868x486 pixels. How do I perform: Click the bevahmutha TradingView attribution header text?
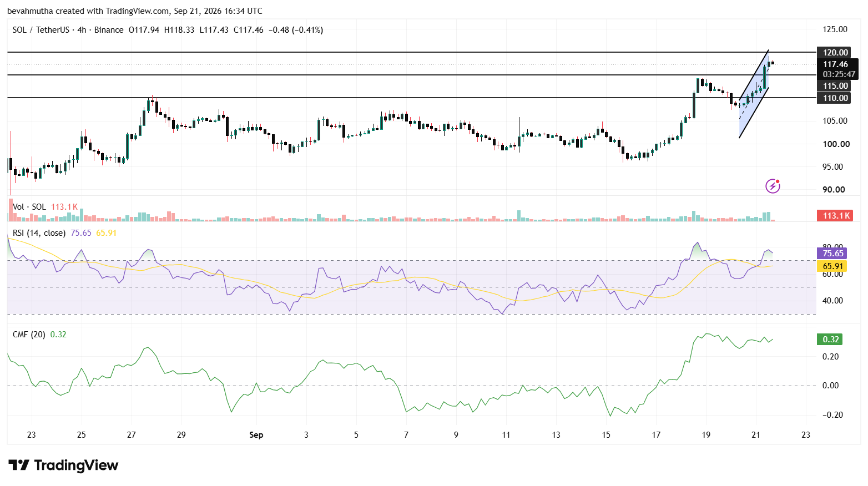[x=135, y=11]
